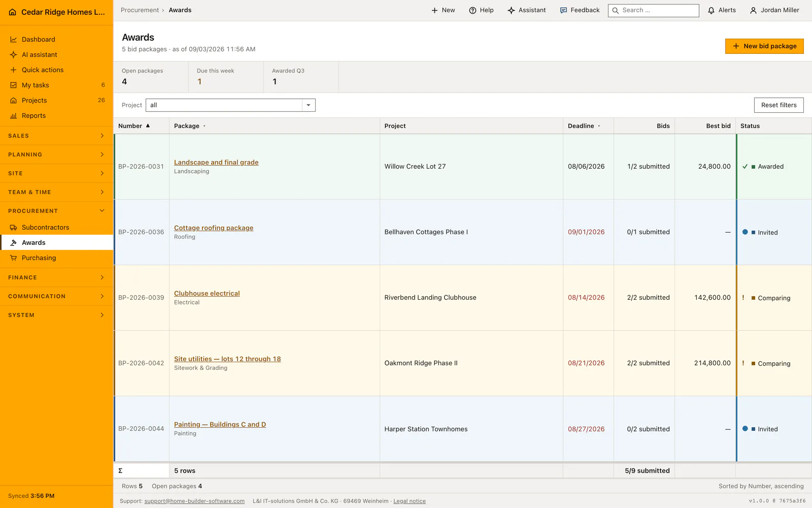Click the Cedar Ridge Homes house icon
Screen dimensions: 812x508
[x=13, y=12]
